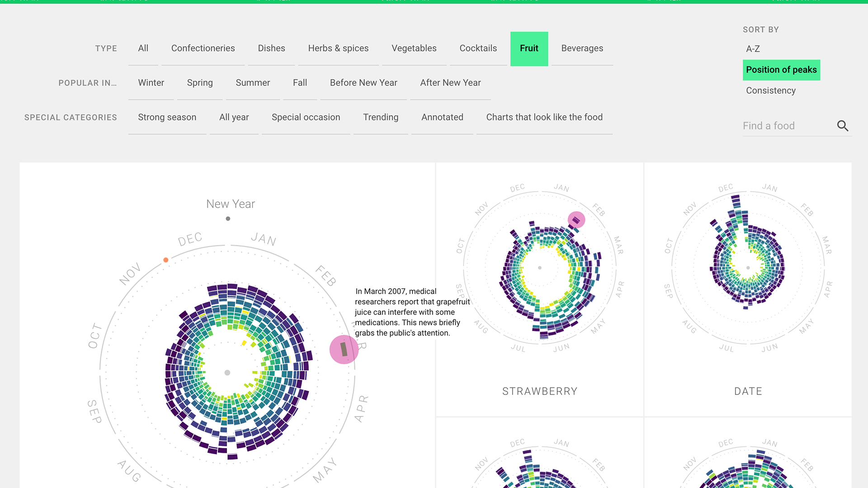Toggle the Fruit type filter
This screenshot has height=488, width=868.
click(528, 48)
